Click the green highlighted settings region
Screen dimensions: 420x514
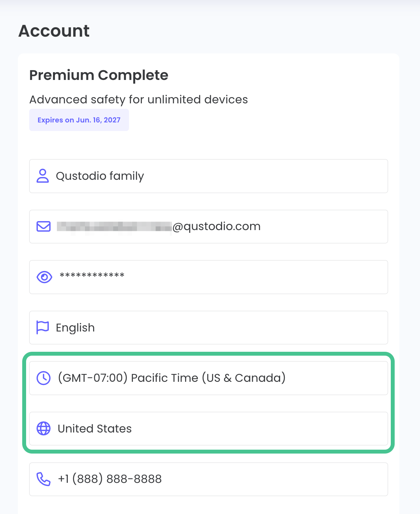click(208, 403)
